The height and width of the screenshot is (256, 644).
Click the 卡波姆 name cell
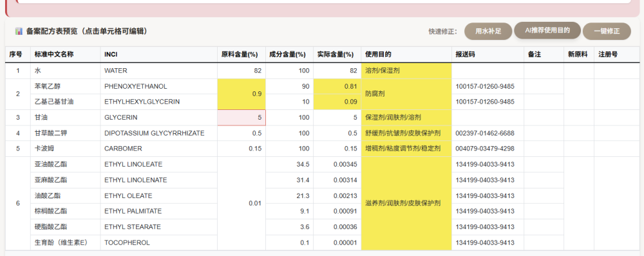65,149
